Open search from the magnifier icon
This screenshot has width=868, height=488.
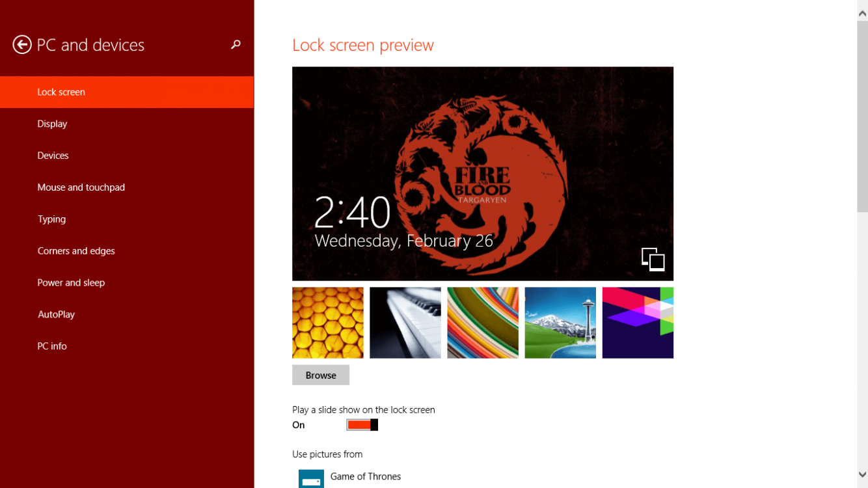click(x=235, y=45)
